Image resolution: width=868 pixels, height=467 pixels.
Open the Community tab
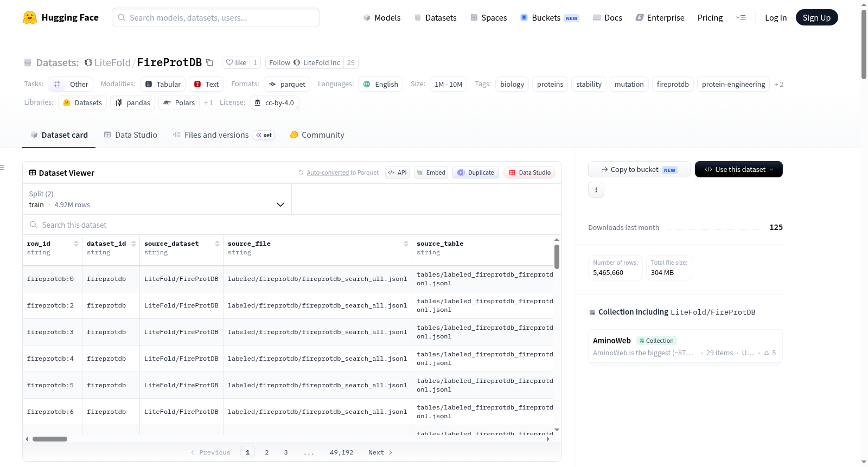(x=317, y=135)
